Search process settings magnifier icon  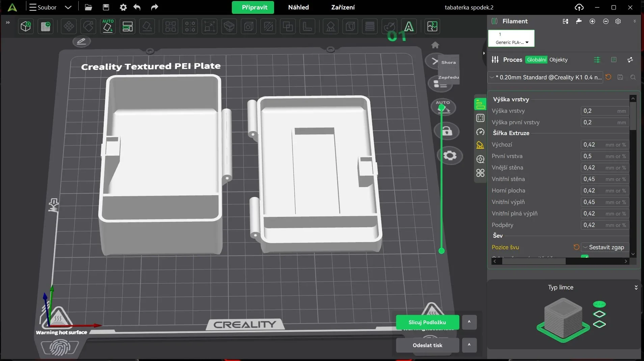pos(633,77)
